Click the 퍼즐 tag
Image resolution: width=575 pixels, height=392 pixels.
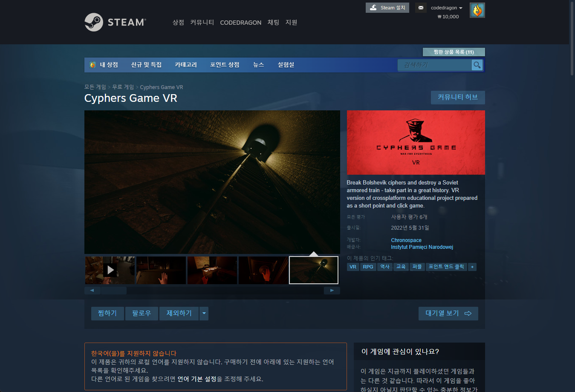(x=417, y=267)
